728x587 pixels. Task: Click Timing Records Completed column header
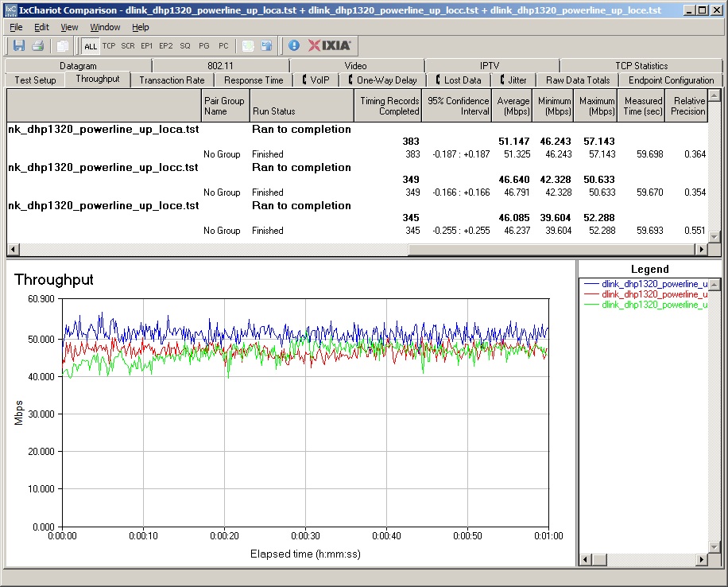(x=388, y=106)
